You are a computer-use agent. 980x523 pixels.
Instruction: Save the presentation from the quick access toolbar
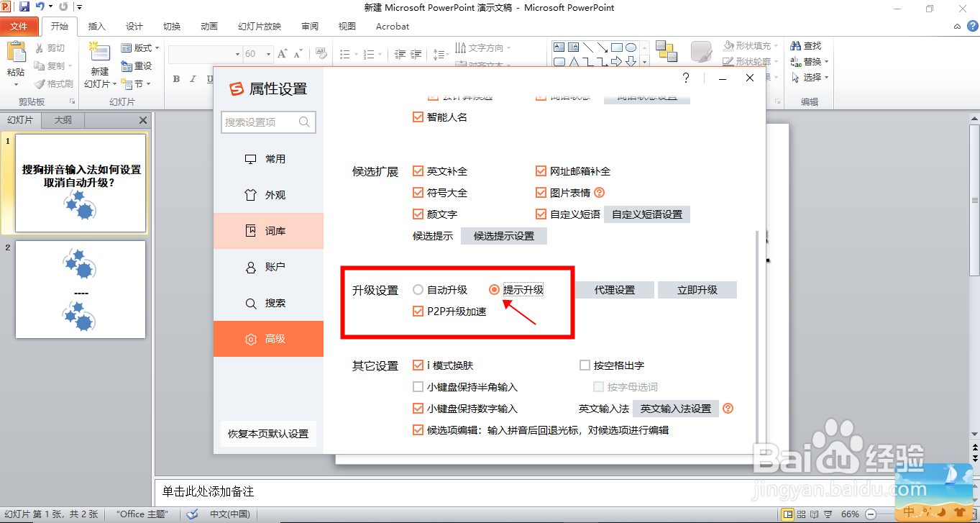click(x=24, y=7)
